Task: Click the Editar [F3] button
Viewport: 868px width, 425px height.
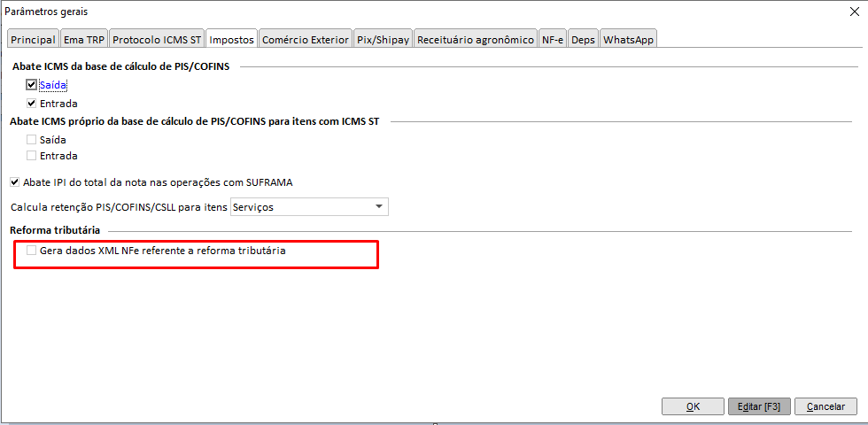Action: (759, 406)
